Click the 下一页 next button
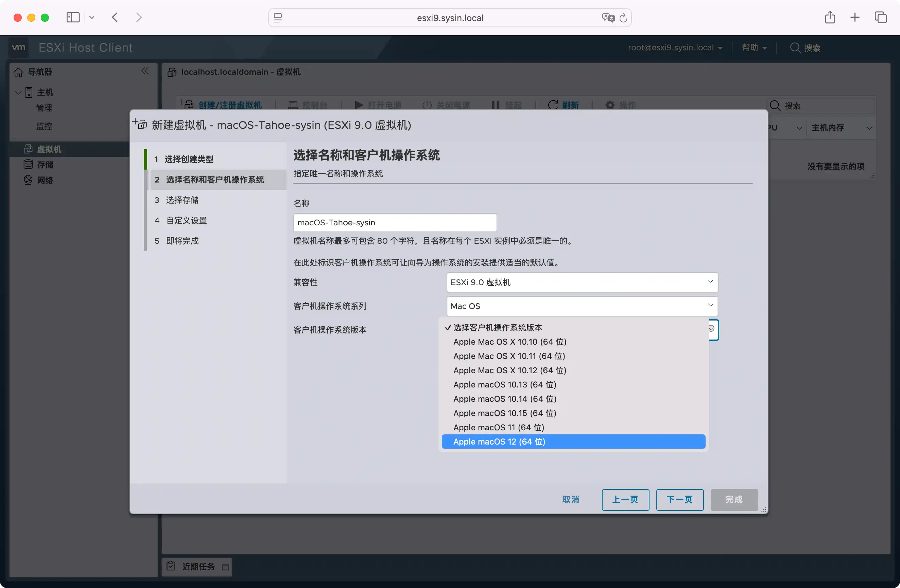The height and width of the screenshot is (588, 900). (679, 500)
